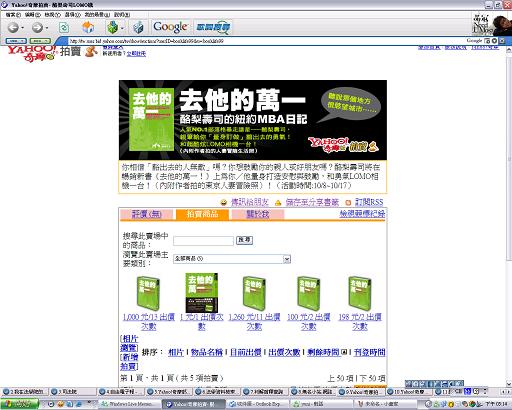This screenshot has height=410, width=512.
Task: Go back with the Back arrow button
Action: coord(13,27)
